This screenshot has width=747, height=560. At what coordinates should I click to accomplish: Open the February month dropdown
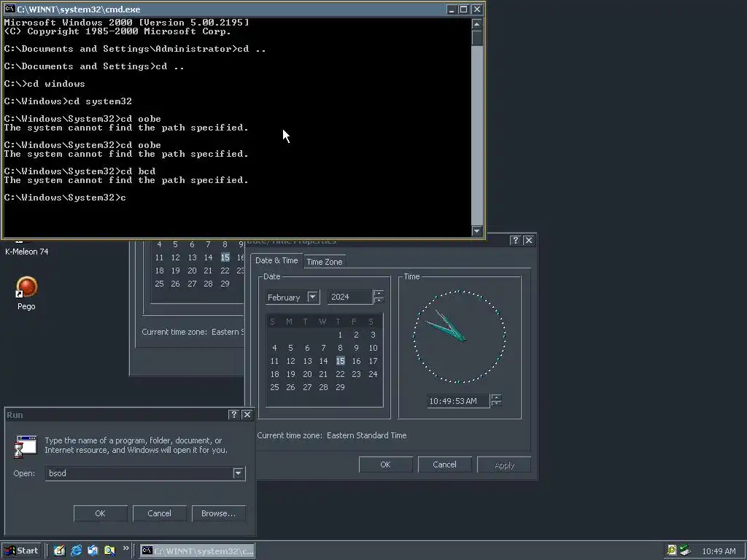coord(312,297)
